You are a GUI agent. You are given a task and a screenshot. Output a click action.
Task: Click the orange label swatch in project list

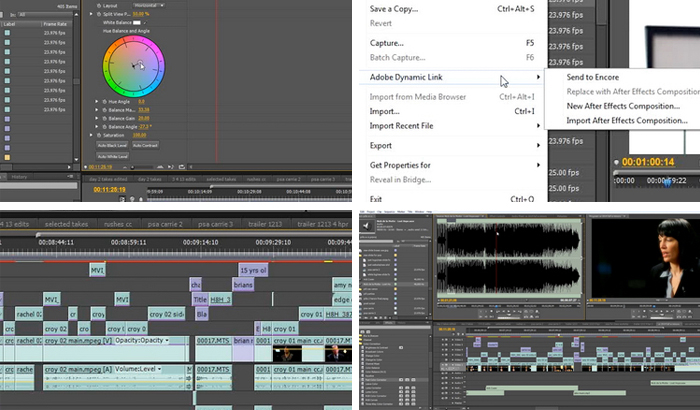(x=7, y=157)
